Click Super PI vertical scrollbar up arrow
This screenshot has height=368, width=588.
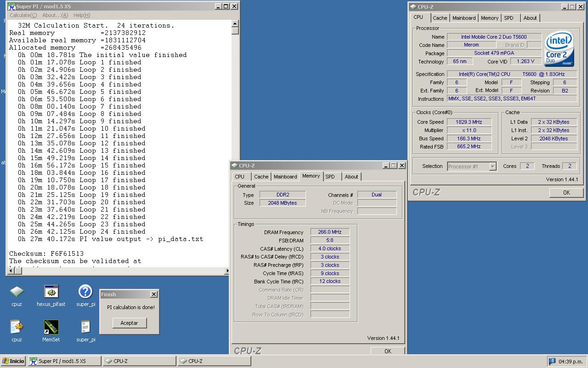point(235,23)
